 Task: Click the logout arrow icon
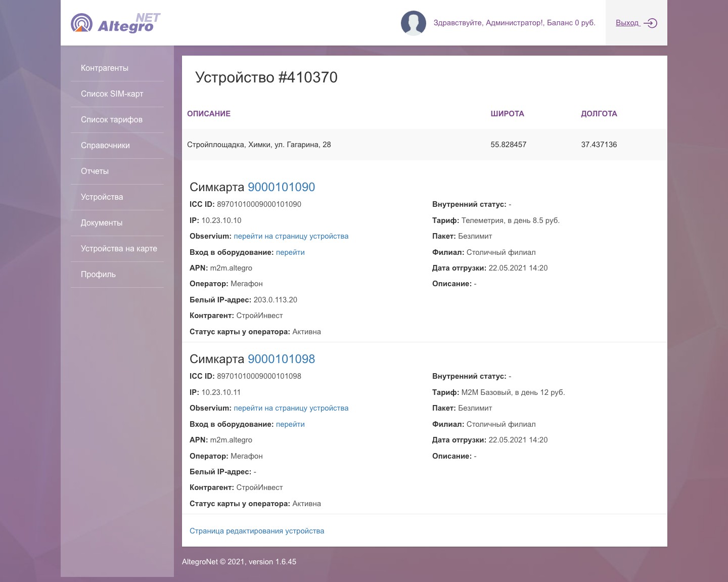click(x=650, y=23)
